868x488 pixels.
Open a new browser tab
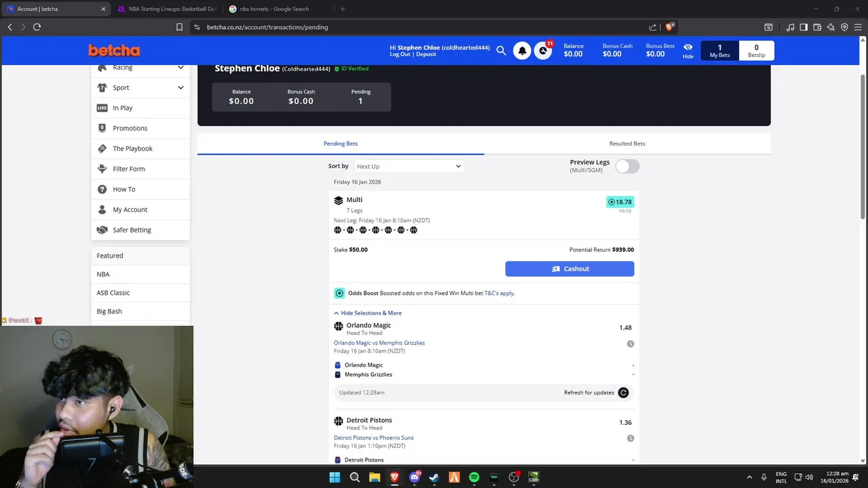(x=342, y=9)
